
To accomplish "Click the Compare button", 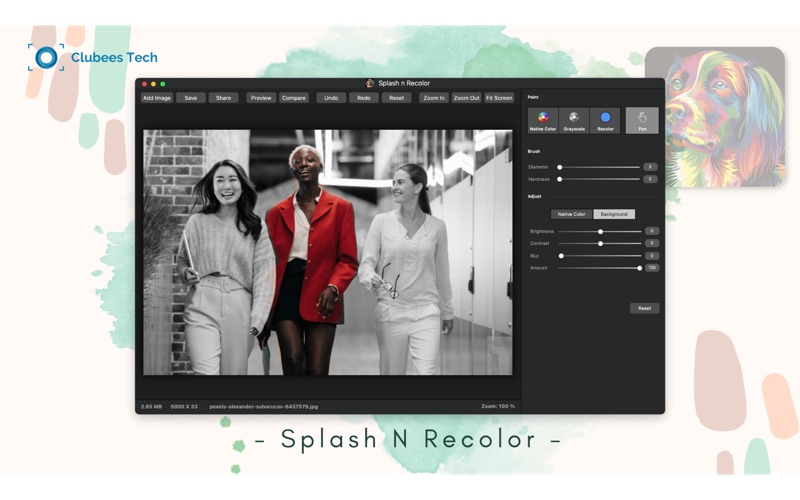I will tap(294, 98).
